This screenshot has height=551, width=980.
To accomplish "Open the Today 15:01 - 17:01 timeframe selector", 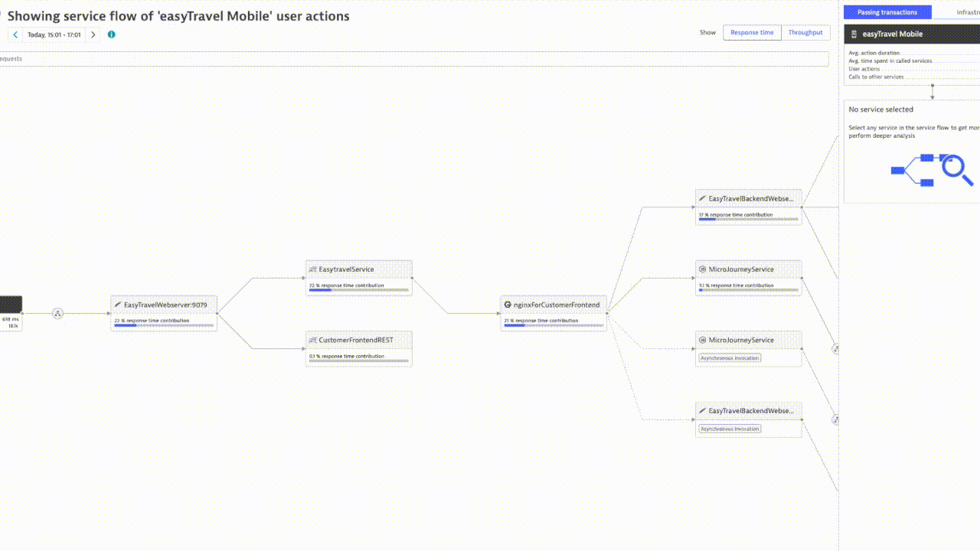I will pos(54,34).
